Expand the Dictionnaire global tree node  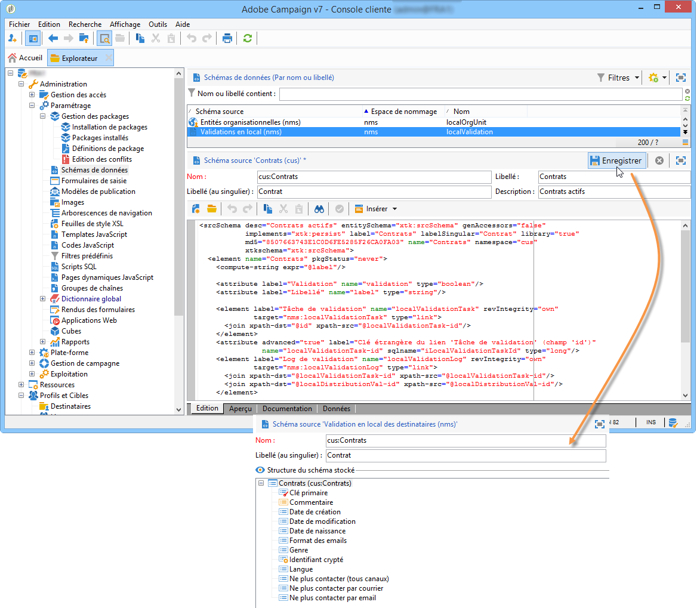(x=43, y=299)
